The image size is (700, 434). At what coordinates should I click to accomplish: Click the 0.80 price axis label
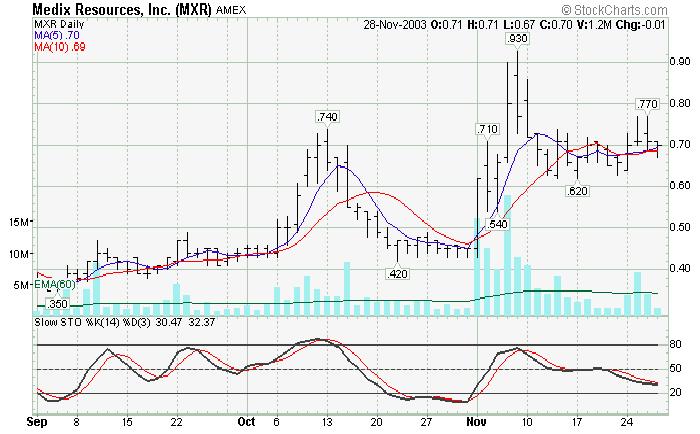pos(680,103)
